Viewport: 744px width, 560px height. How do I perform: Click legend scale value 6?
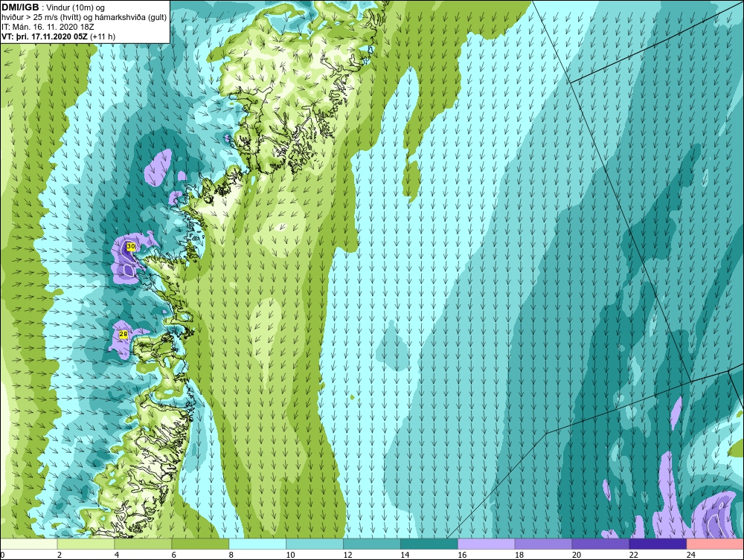(173, 555)
